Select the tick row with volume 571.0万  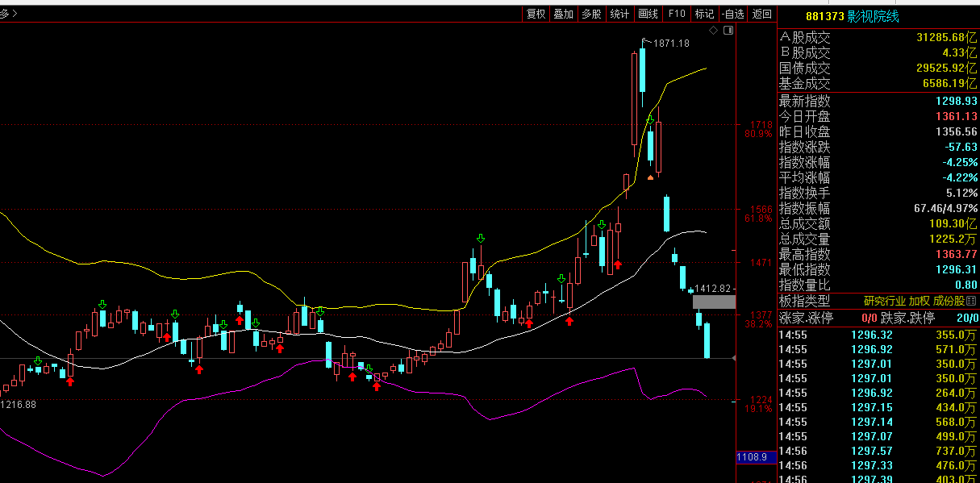pos(878,349)
